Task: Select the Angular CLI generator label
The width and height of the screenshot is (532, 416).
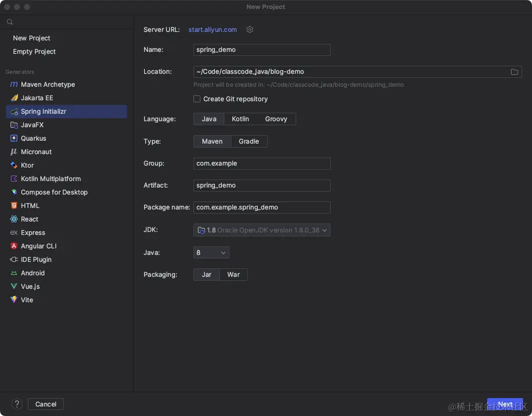Action: (x=39, y=246)
